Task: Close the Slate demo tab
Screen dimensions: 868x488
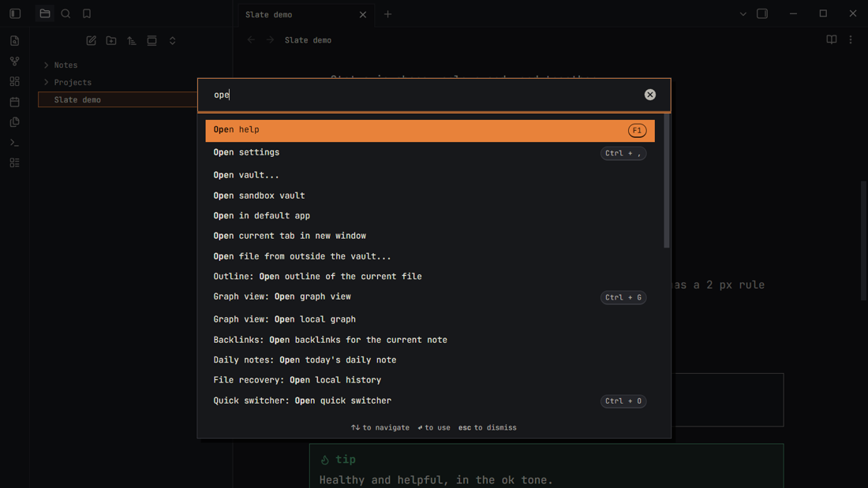Action: tap(363, 14)
